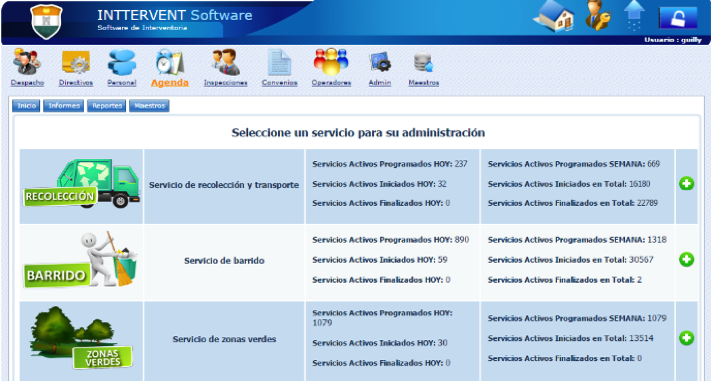Switch to the Maestros tab button
Screen dimensions: 713x382
click(x=150, y=106)
